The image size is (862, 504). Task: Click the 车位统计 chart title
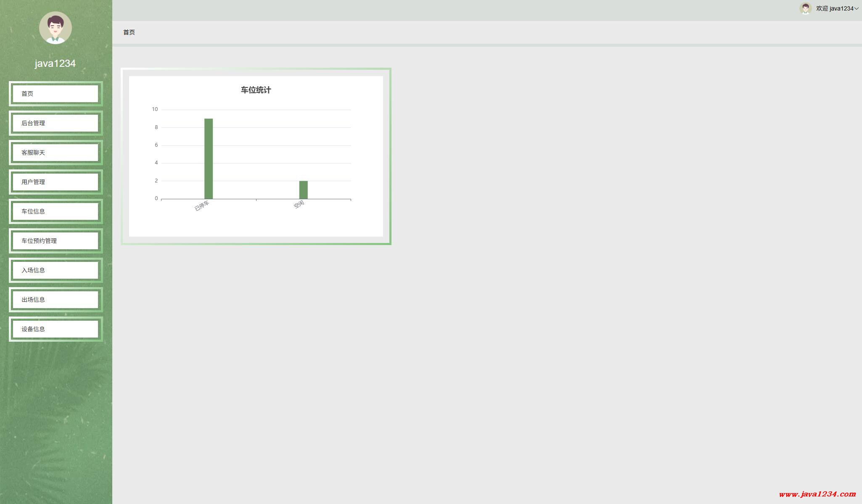coord(256,90)
